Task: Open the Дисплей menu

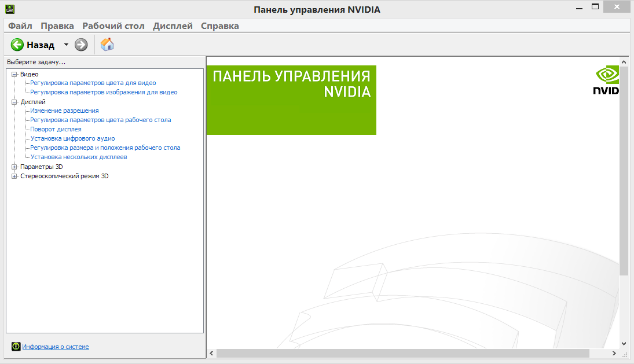Action: tap(173, 26)
